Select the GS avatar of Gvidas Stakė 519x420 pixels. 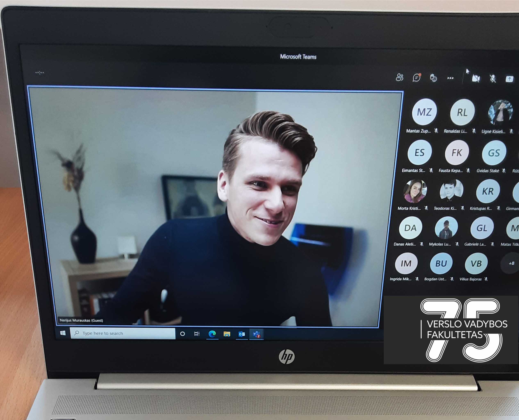[x=494, y=153]
